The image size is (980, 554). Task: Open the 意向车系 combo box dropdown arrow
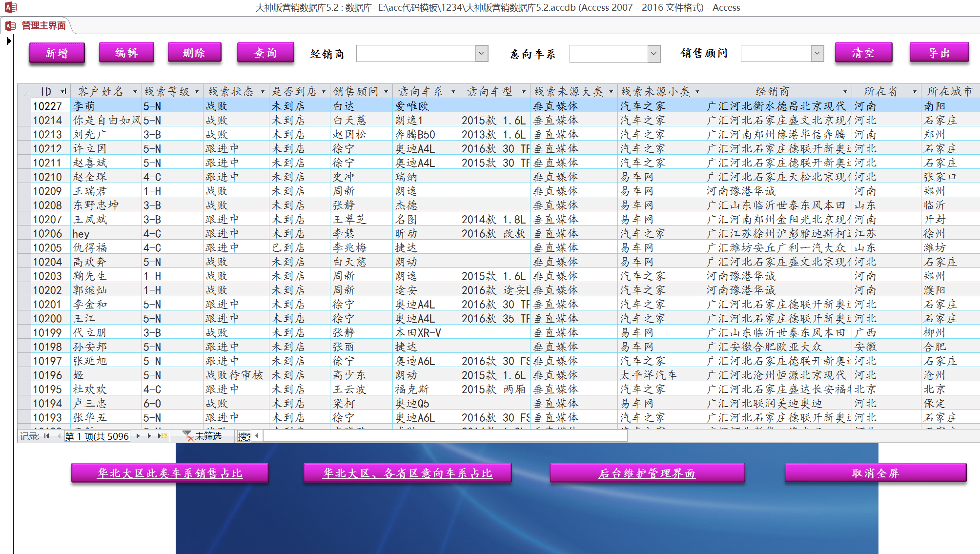(654, 53)
